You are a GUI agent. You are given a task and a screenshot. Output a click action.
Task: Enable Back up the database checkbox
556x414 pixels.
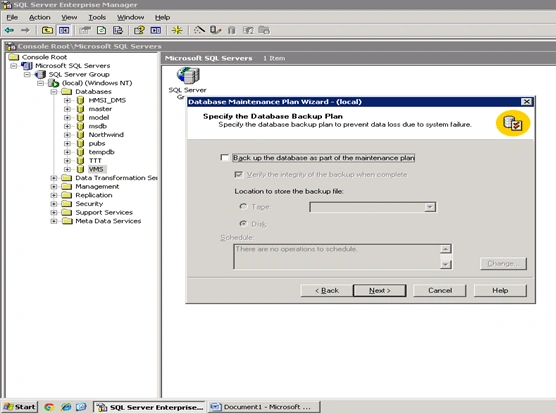pyautogui.click(x=224, y=157)
